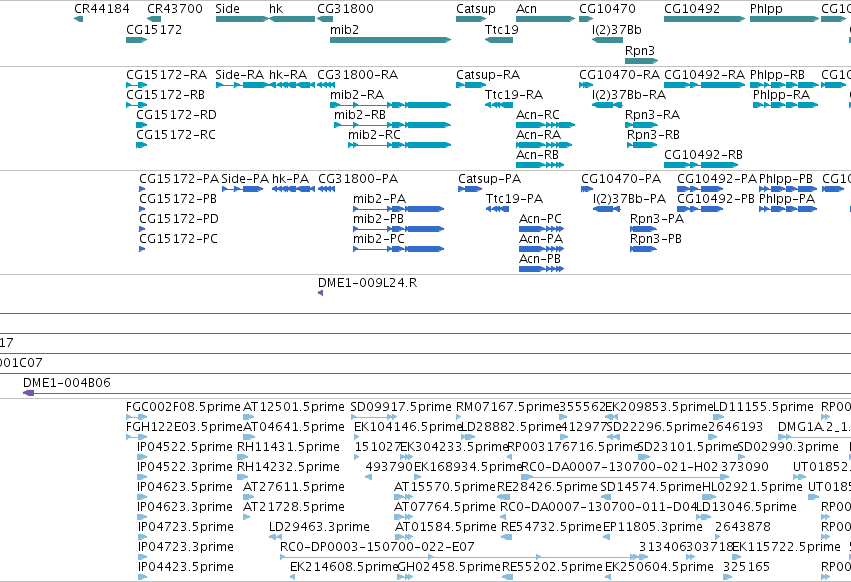Click the Phlpp gene label

[x=766, y=9]
